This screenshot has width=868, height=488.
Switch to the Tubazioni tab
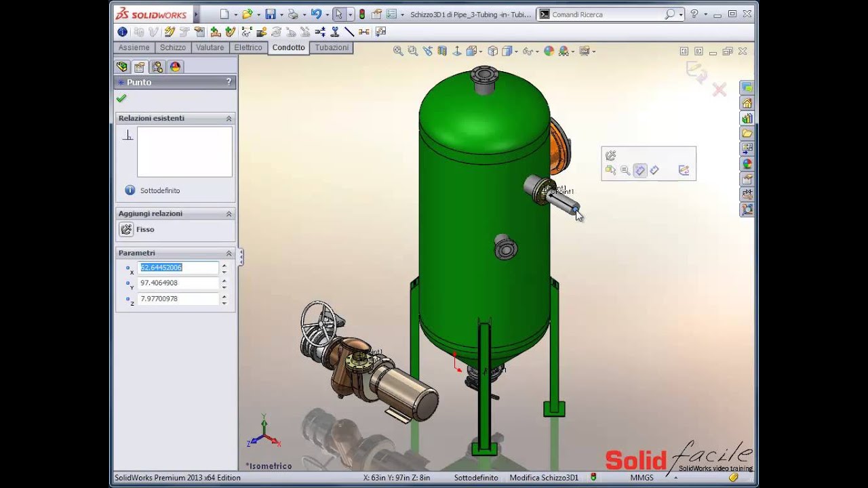[x=332, y=47]
